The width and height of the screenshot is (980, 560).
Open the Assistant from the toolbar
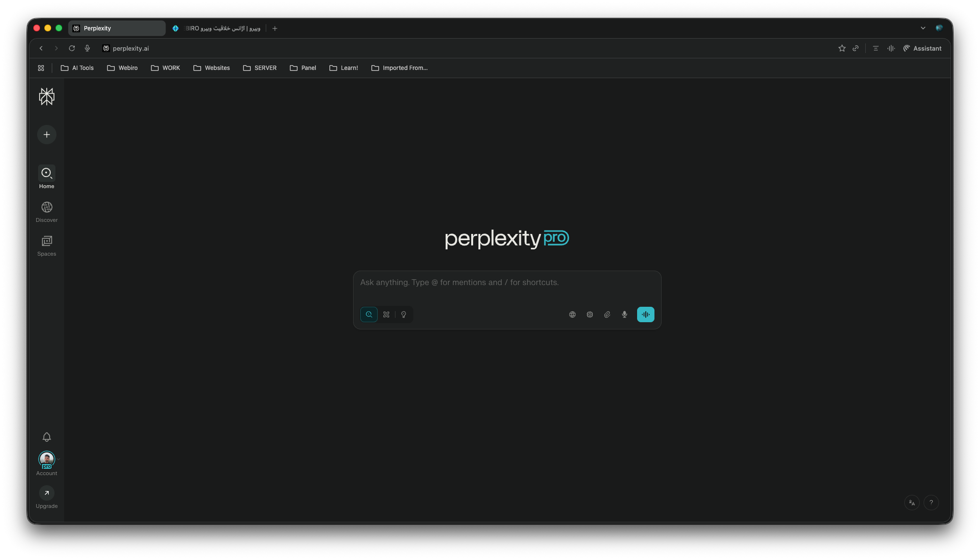(922, 48)
